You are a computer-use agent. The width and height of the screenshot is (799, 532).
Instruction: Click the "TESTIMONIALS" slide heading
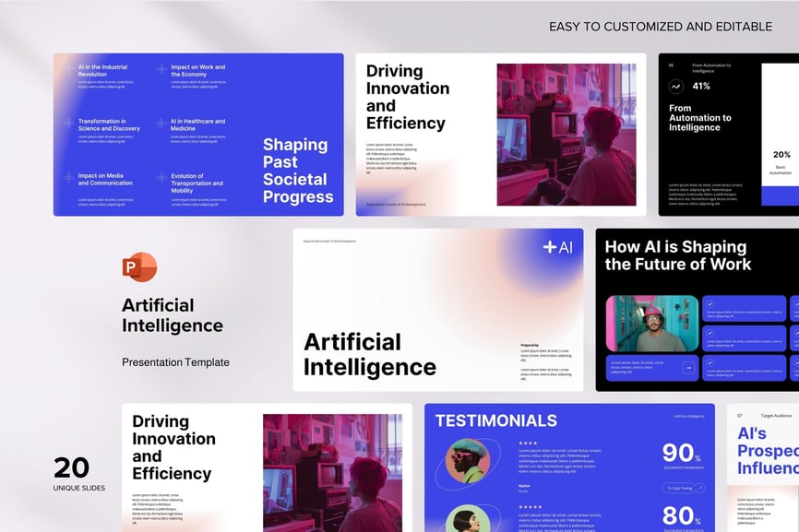(x=495, y=420)
